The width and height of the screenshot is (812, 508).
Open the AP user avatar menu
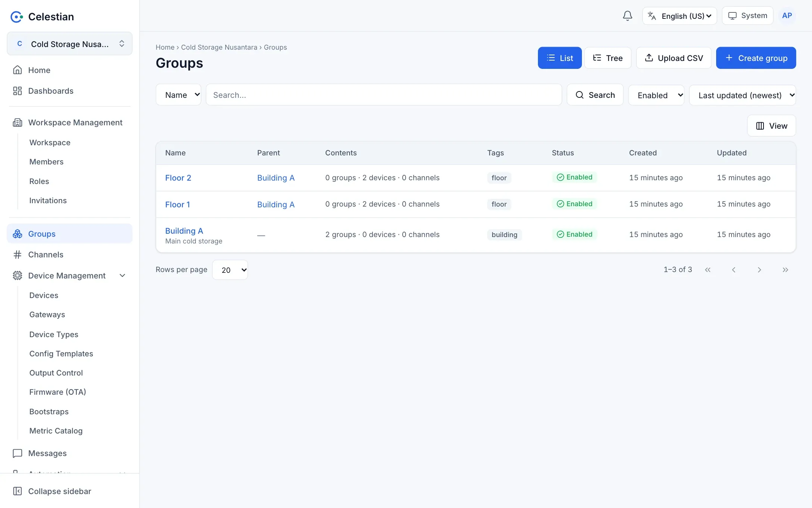(x=787, y=16)
